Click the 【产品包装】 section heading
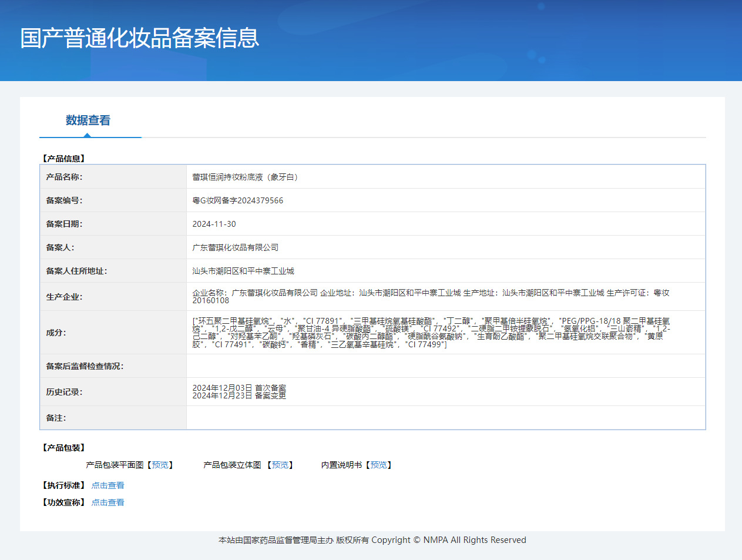The height and width of the screenshot is (560, 742). [x=64, y=448]
